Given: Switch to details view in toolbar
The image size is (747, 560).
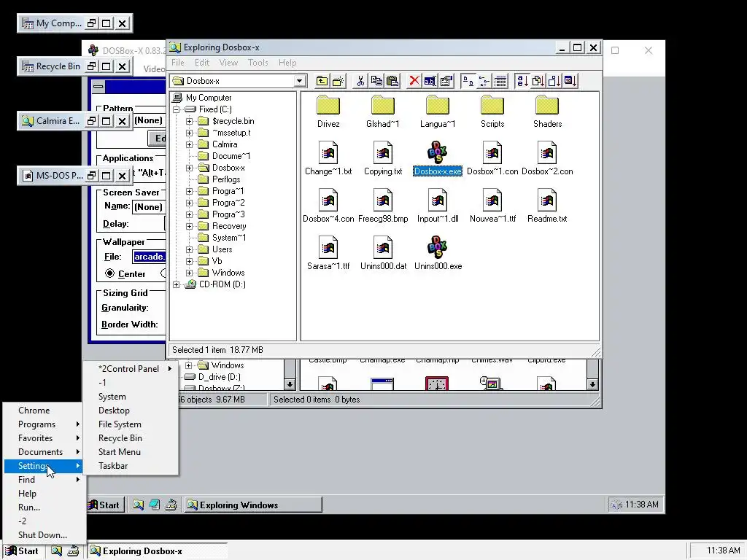Looking at the screenshot, I should (x=500, y=81).
